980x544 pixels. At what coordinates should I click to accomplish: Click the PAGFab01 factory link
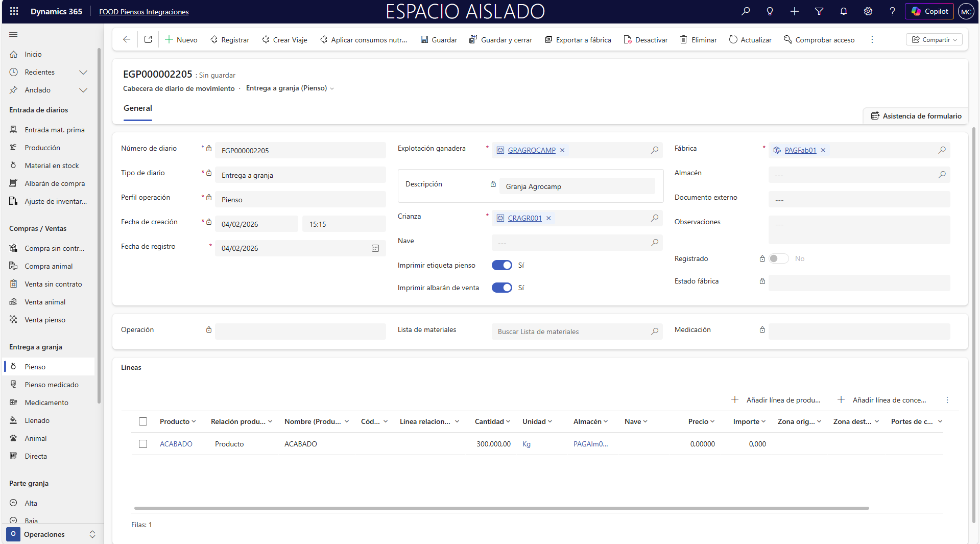click(x=800, y=150)
